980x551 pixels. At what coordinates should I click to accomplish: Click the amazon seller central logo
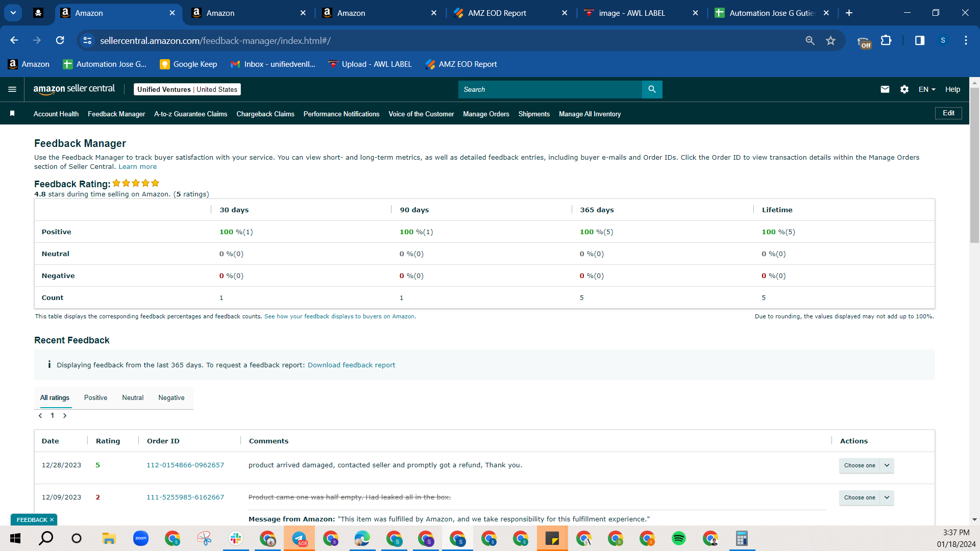[x=74, y=89]
